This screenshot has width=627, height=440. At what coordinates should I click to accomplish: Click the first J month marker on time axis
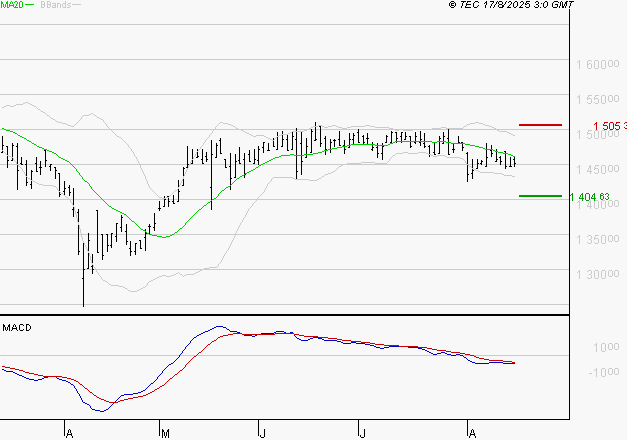[261, 433]
